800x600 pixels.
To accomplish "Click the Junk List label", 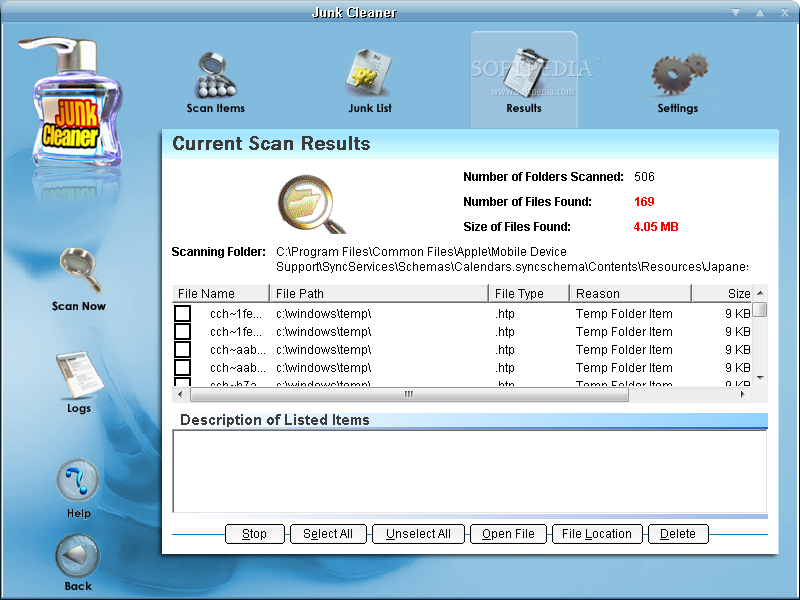I will point(370,108).
